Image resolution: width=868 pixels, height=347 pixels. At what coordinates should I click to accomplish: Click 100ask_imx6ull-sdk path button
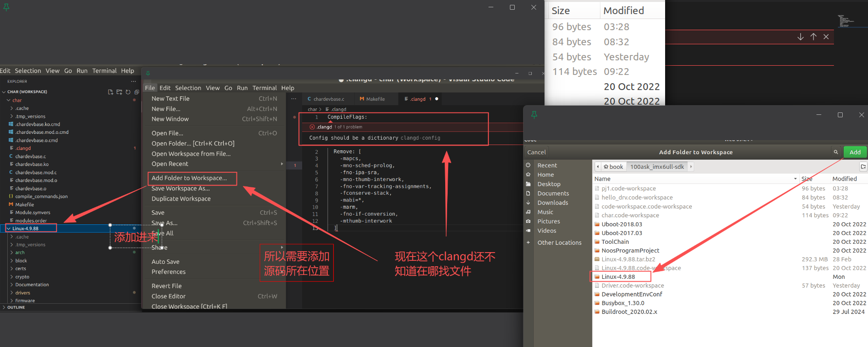click(x=657, y=166)
